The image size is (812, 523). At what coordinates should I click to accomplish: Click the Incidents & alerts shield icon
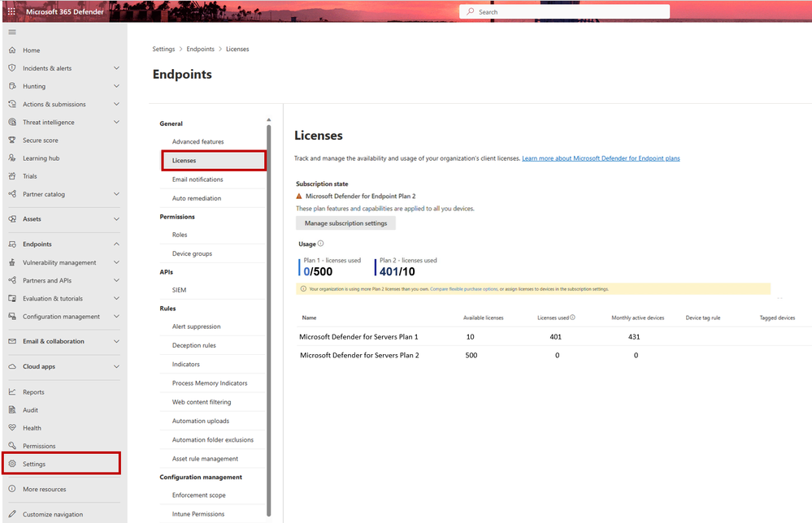(x=12, y=67)
